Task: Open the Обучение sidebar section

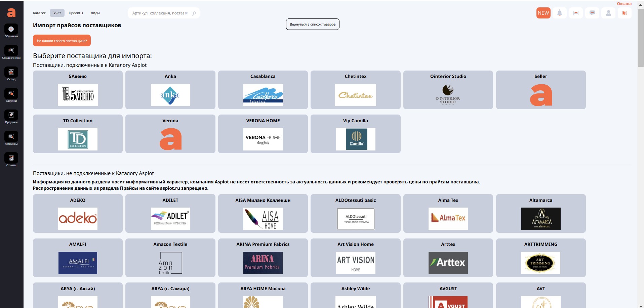Action: tap(11, 31)
